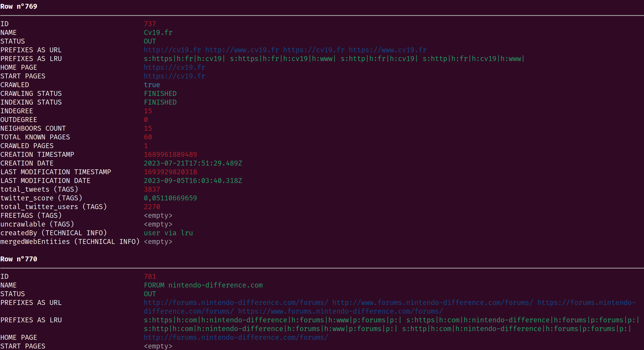Click the total_twitter_users value 2270
Viewport: 644px width, 350px height.
(x=152, y=207)
